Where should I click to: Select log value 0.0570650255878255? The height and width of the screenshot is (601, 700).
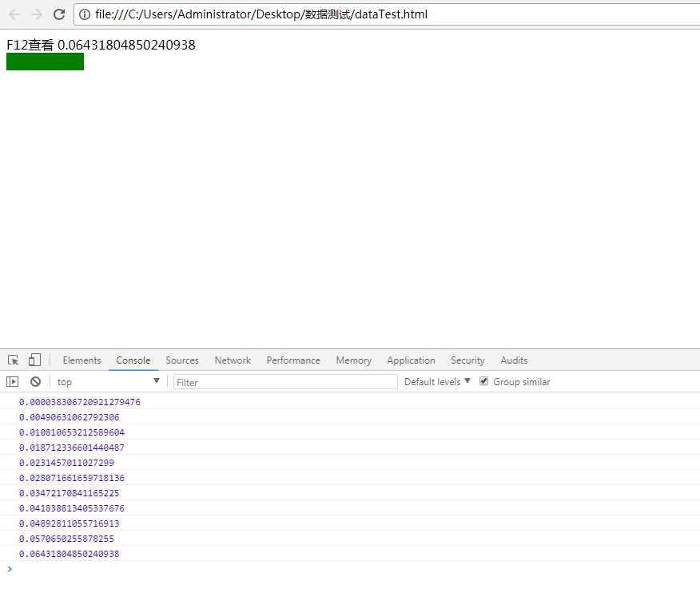click(66, 539)
